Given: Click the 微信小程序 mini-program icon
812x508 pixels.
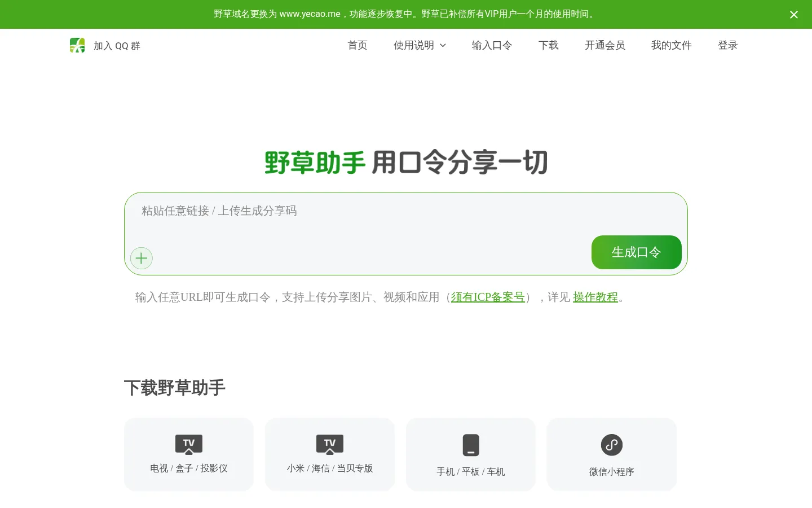Looking at the screenshot, I should pos(612,445).
